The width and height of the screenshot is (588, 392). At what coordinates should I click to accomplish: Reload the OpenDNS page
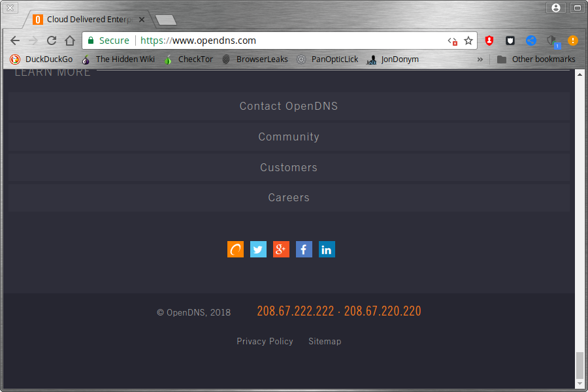(52, 41)
